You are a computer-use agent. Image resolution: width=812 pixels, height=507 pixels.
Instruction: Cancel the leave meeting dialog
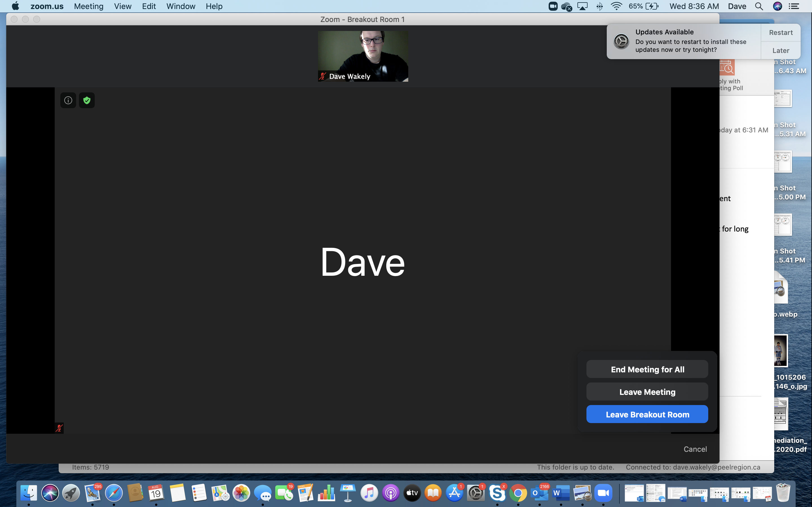coord(695,449)
